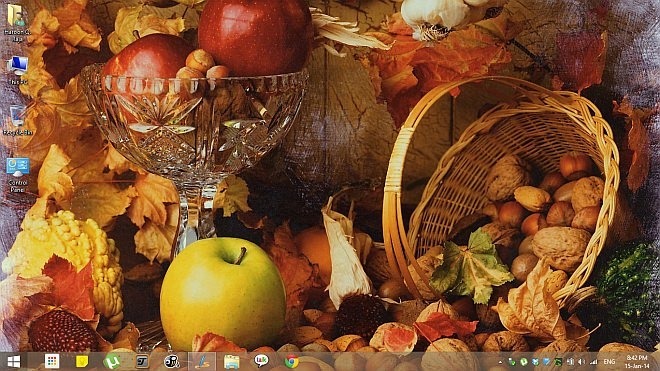Open the network signal tray icon
This screenshot has width=660, height=371.
[x=593, y=362]
